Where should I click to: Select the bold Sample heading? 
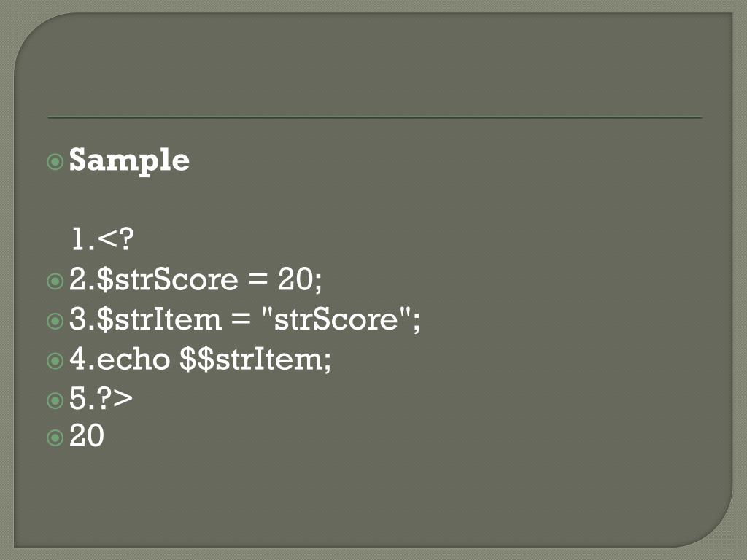pos(130,161)
